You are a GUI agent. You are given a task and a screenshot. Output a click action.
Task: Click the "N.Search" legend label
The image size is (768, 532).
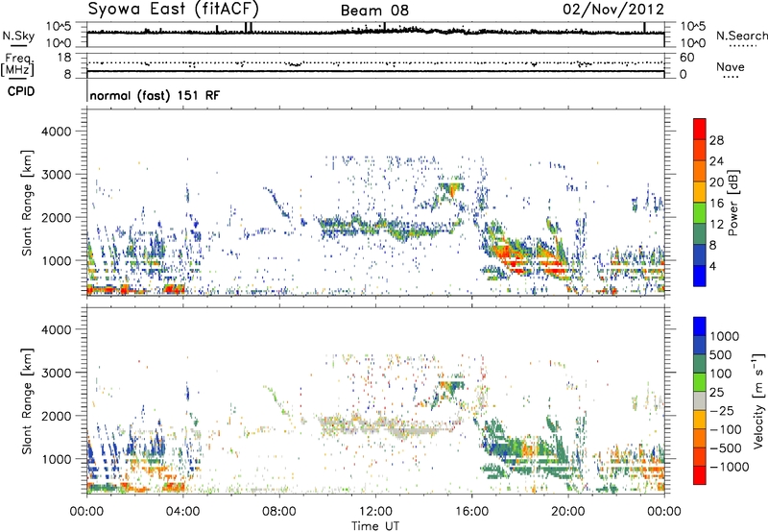pyautogui.click(x=741, y=36)
